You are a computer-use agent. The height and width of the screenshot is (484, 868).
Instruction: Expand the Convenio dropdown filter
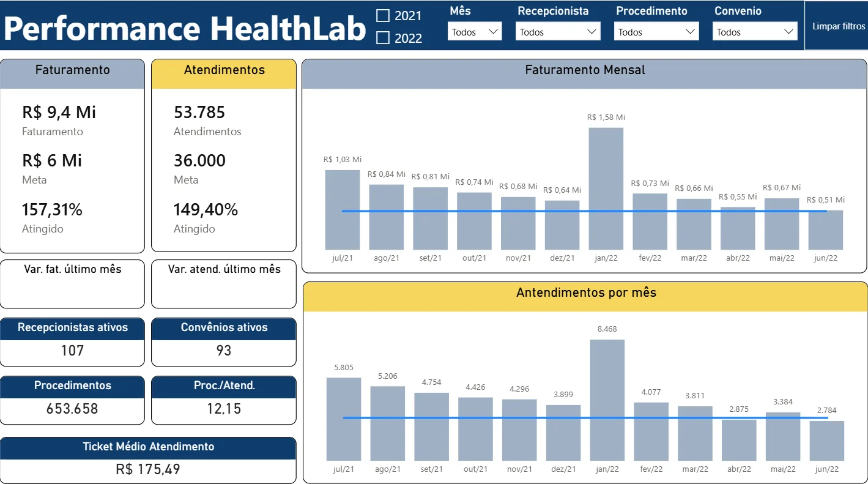pyautogui.click(x=755, y=32)
